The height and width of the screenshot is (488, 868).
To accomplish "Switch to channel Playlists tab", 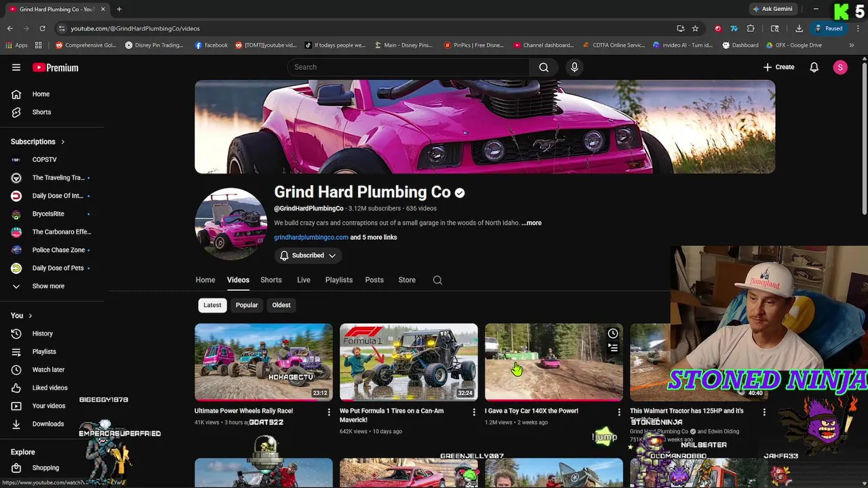I will (x=339, y=280).
